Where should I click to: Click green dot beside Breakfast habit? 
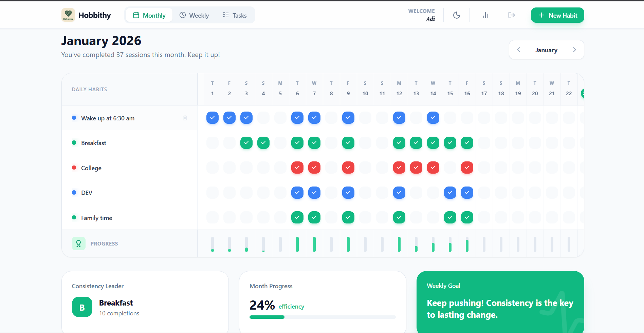coord(74,143)
